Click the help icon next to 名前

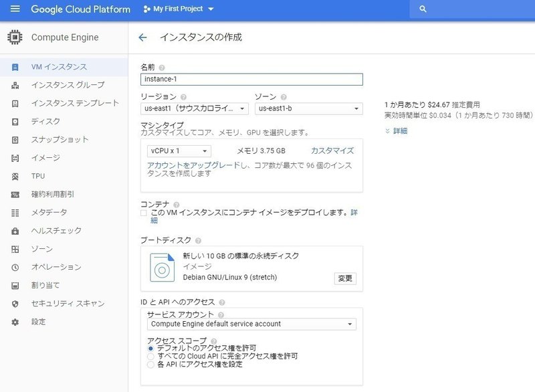click(x=162, y=68)
